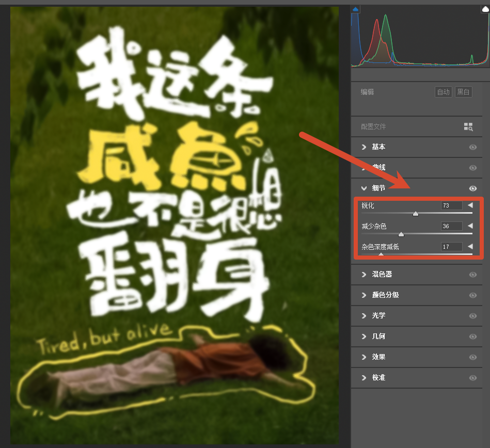Toggle visibility eye of 基本 panel
The height and width of the screenshot is (448, 490).
(x=473, y=147)
